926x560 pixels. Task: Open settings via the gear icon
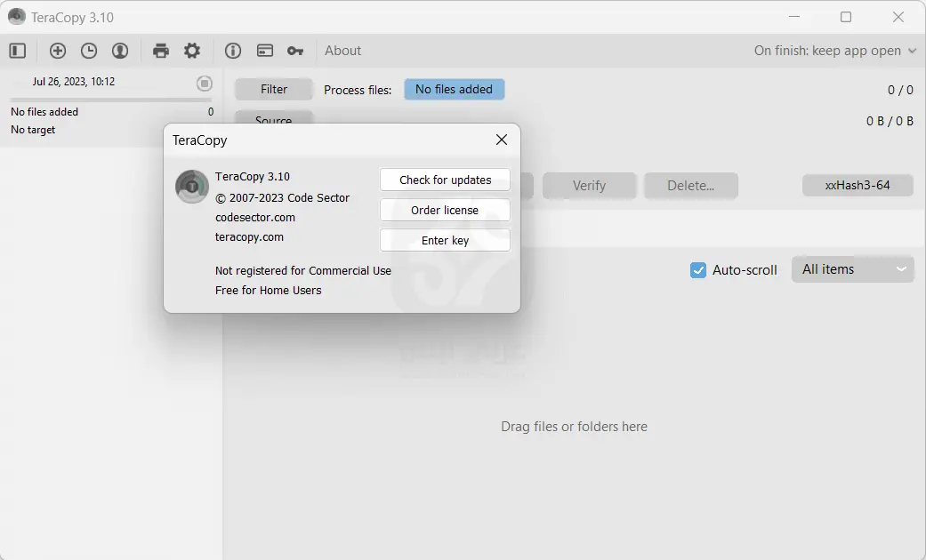(192, 51)
